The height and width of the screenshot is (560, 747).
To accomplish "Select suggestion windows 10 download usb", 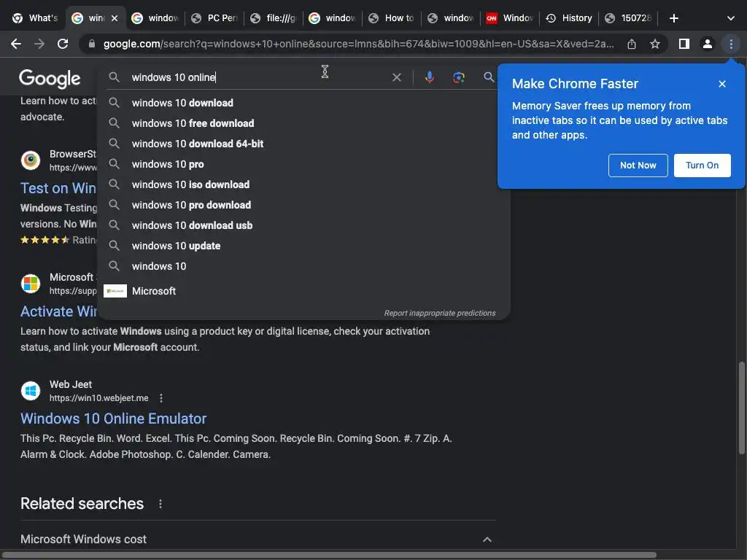I will pyautogui.click(x=304, y=226).
